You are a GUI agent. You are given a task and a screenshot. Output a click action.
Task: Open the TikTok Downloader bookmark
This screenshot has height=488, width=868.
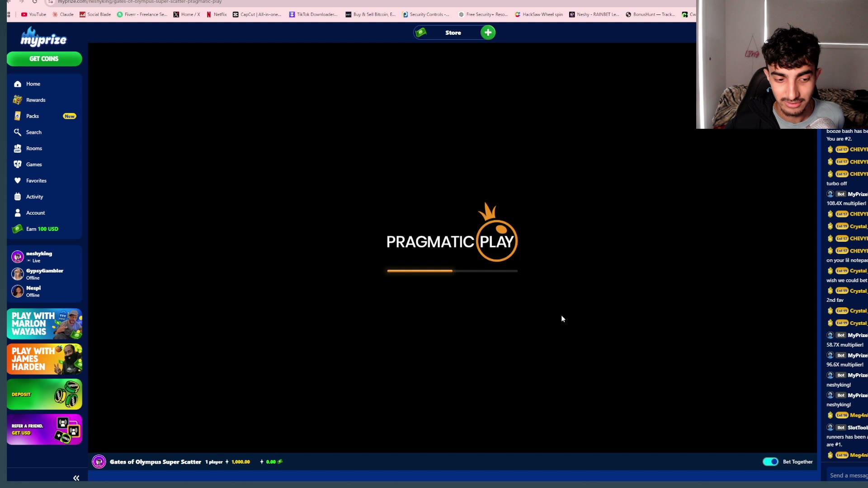[313, 14]
